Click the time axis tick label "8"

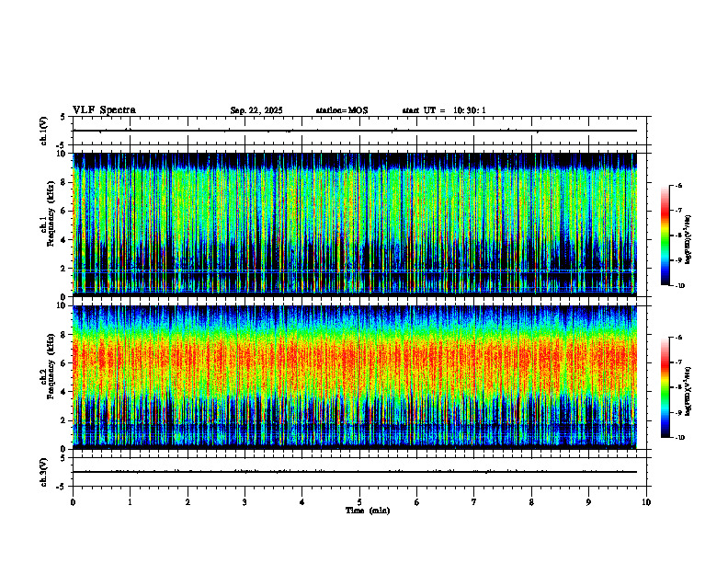(x=531, y=502)
